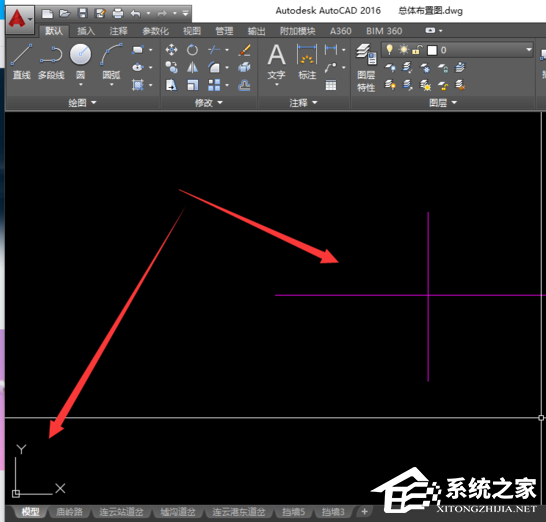Click Layer Freeze icon in layer panel

point(425,67)
